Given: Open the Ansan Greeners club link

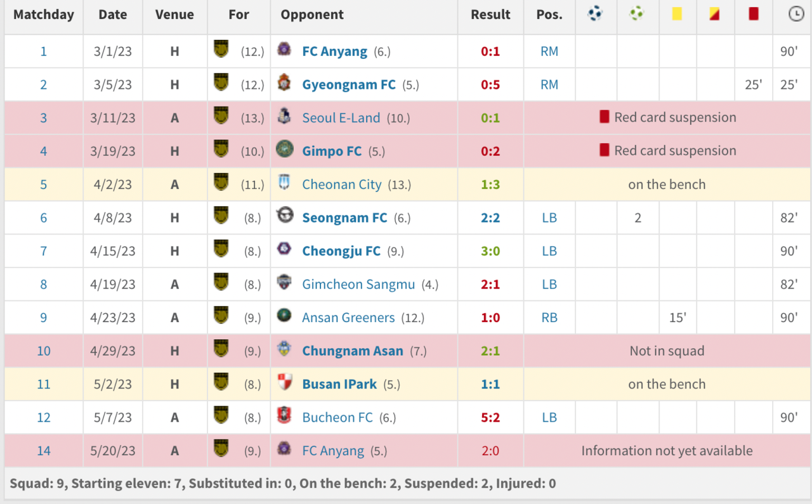Looking at the screenshot, I should click(x=348, y=318).
